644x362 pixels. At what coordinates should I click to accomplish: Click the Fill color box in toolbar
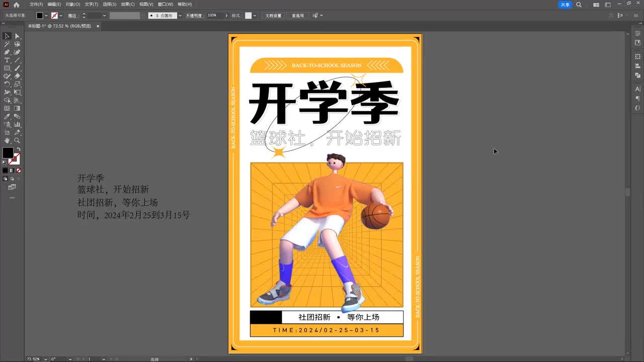pos(8,153)
